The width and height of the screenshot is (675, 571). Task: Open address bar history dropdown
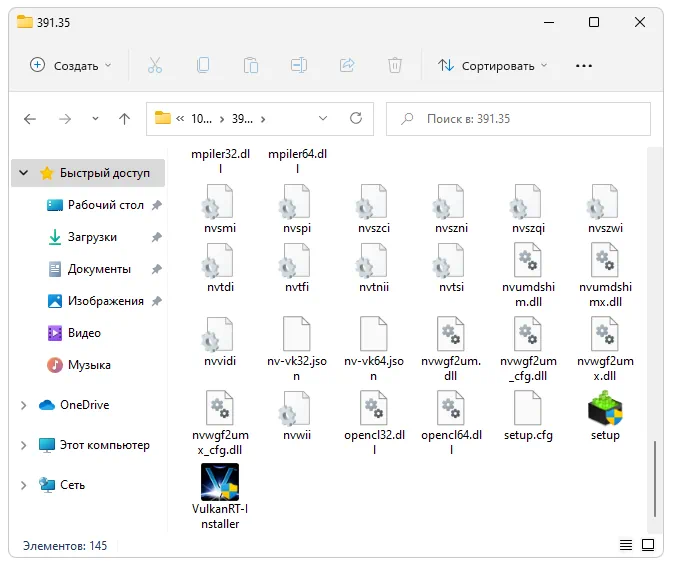[x=322, y=118]
